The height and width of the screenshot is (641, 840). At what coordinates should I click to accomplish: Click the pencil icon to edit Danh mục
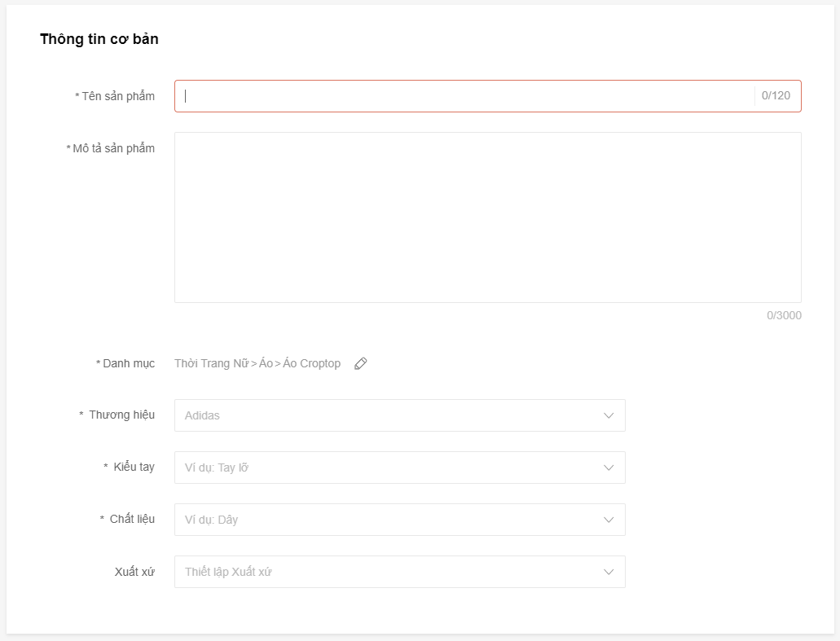point(361,363)
